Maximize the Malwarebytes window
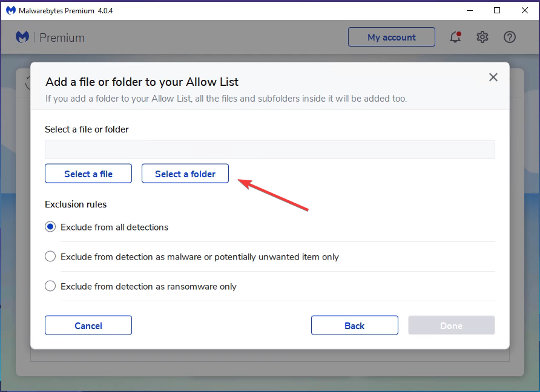Screen dimensions: 540x392 [497, 10]
